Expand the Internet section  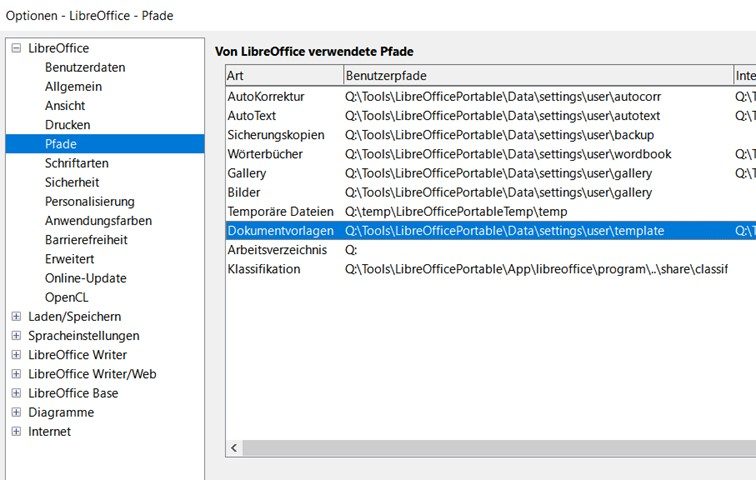(x=16, y=432)
